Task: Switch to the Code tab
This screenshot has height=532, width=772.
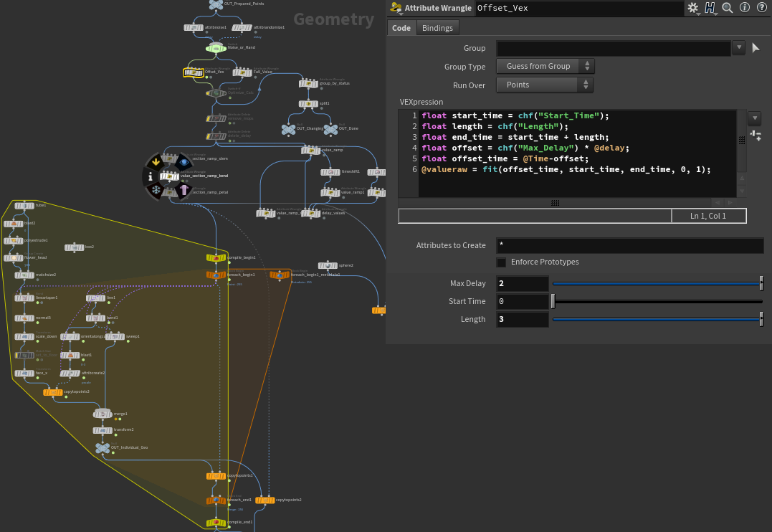Action: [x=401, y=28]
